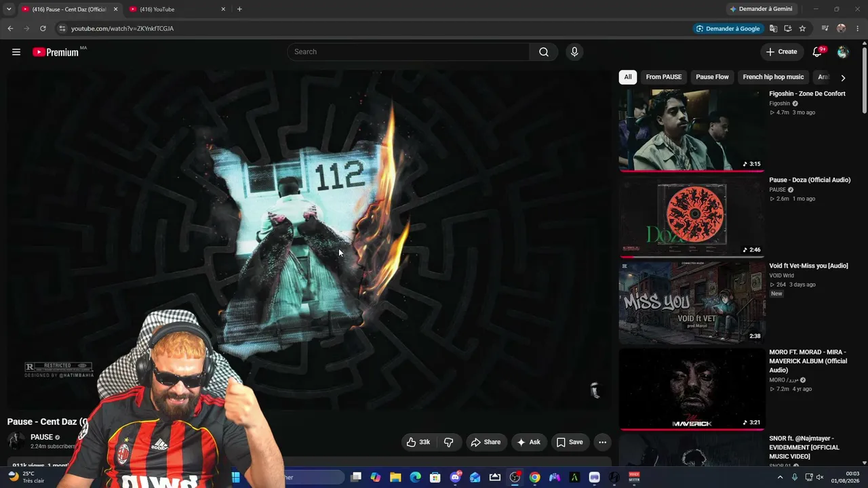This screenshot has width=868, height=488.
Task: Click the Demander à Gemini button
Action: 761,9
